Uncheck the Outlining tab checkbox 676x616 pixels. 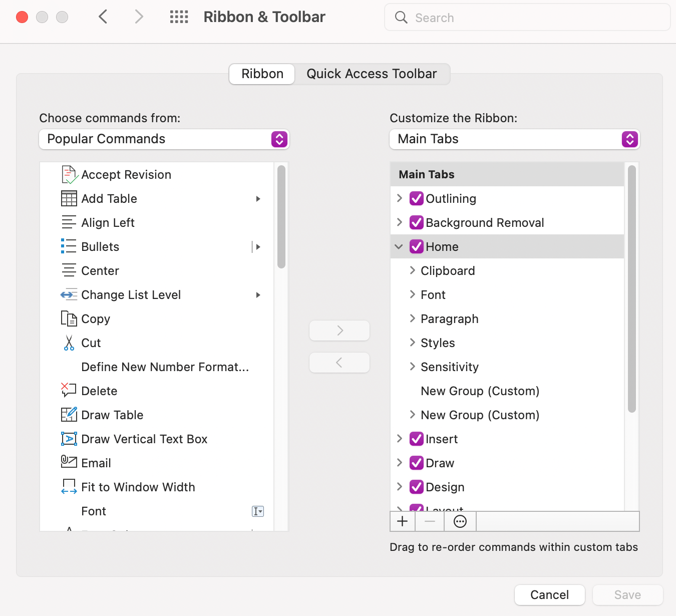(417, 199)
